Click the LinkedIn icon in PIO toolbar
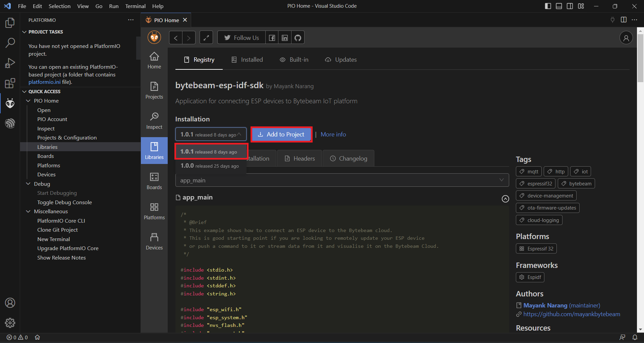Viewport: 644px width, 343px height. [x=284, y=38]
